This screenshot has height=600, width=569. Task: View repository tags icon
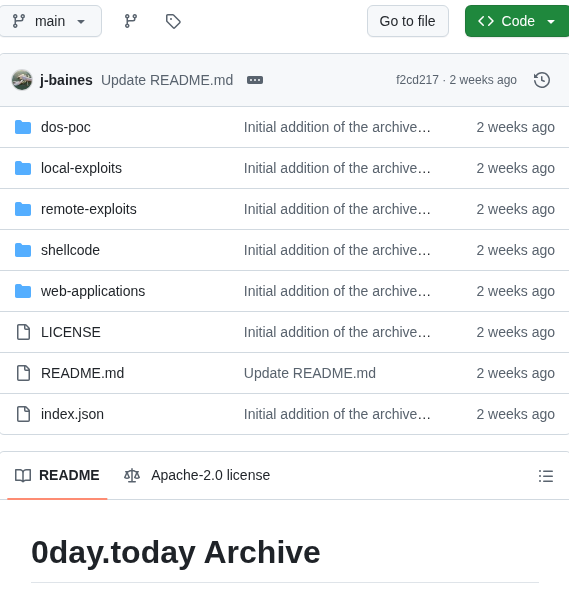point(173,21)
